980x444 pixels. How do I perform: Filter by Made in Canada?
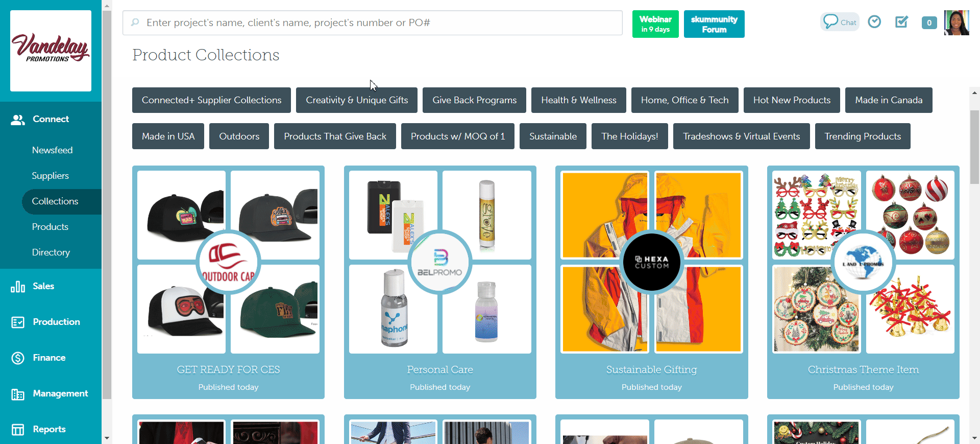click(x=888, y=100)
